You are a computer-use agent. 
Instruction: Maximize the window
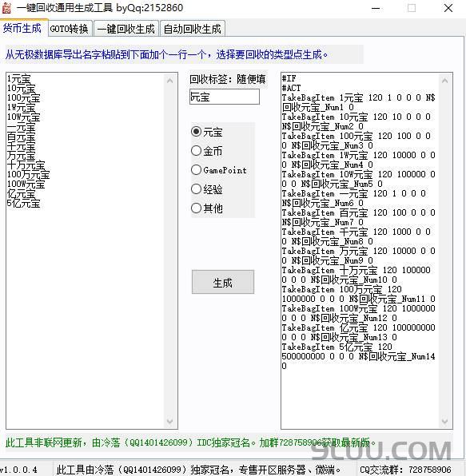(412, 8)
